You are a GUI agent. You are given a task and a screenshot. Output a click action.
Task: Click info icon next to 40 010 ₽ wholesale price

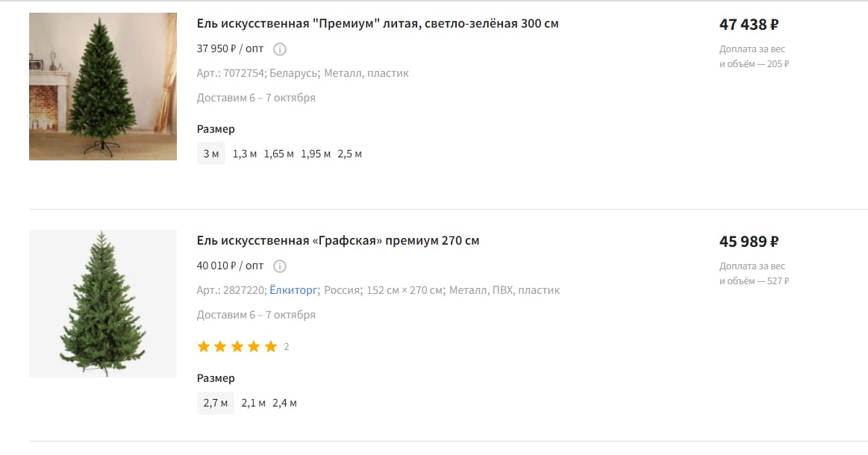(x=280, y=266)
